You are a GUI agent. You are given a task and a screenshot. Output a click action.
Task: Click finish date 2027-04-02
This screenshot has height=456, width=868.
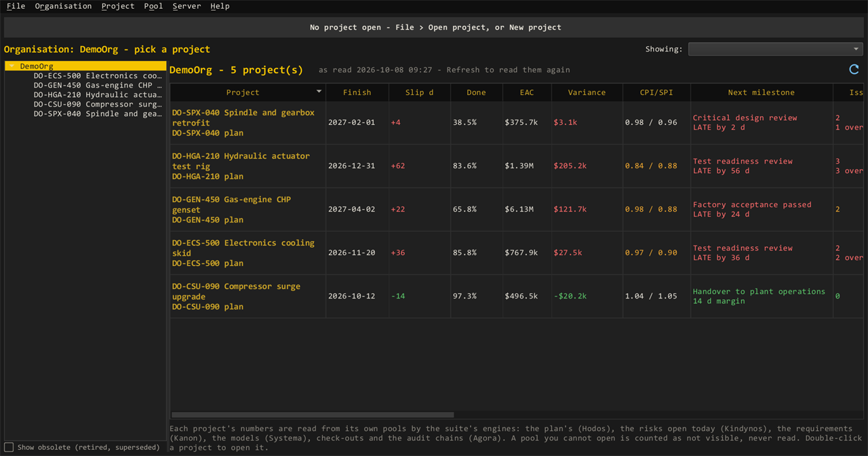[x=351, y=210]
